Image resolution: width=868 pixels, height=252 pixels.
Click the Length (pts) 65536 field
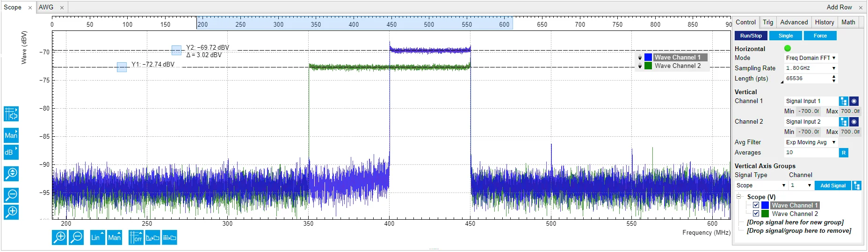pos(807,79)
